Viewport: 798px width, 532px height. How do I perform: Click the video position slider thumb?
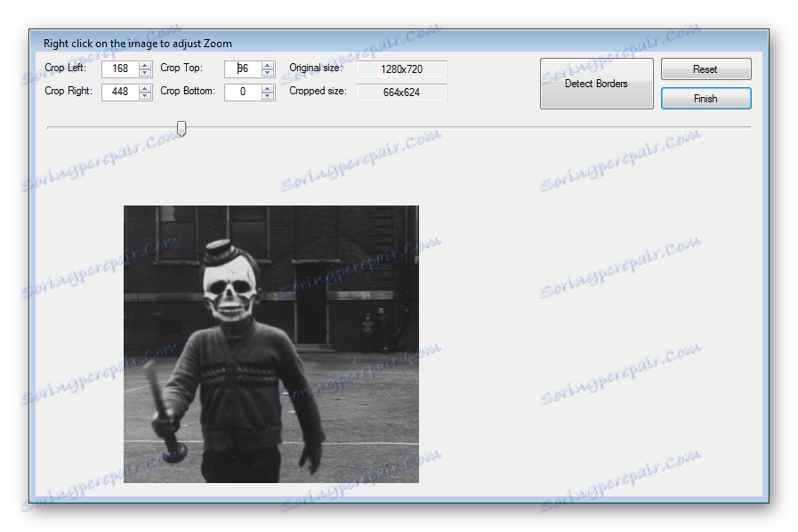[x=181, y=128]
